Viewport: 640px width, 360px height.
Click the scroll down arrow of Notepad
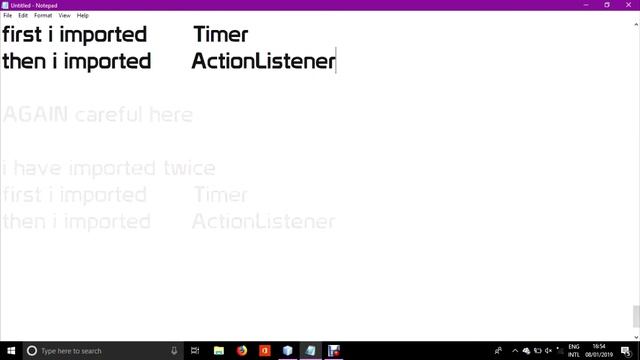click(636, 337)
